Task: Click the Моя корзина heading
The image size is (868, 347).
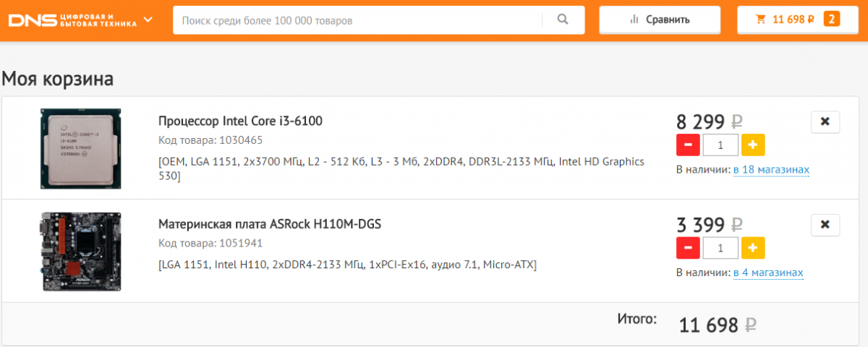Action: coord(58,79)
